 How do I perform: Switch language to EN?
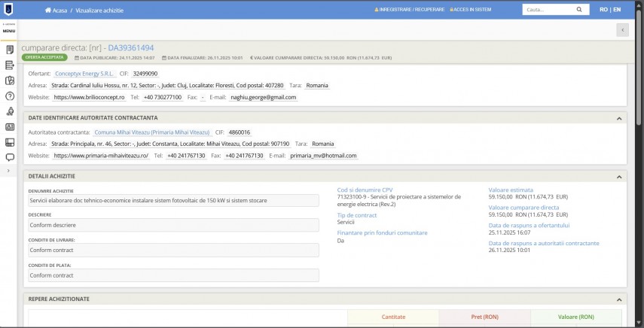[617, 10]
